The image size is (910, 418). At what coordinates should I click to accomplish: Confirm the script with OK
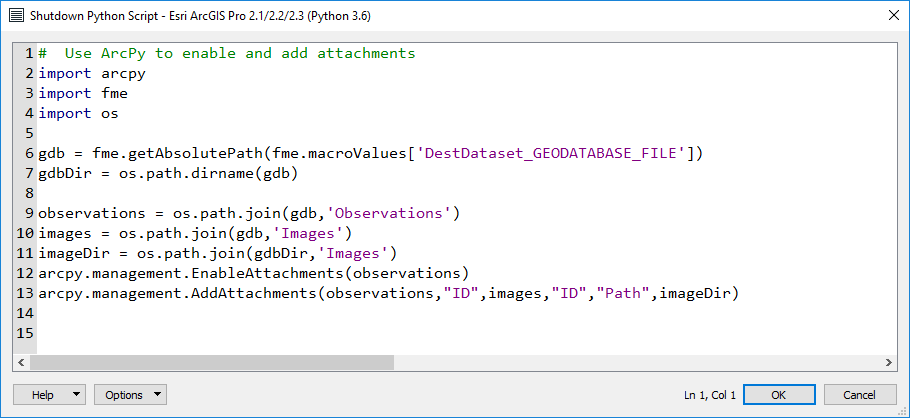tap(779, 395)
